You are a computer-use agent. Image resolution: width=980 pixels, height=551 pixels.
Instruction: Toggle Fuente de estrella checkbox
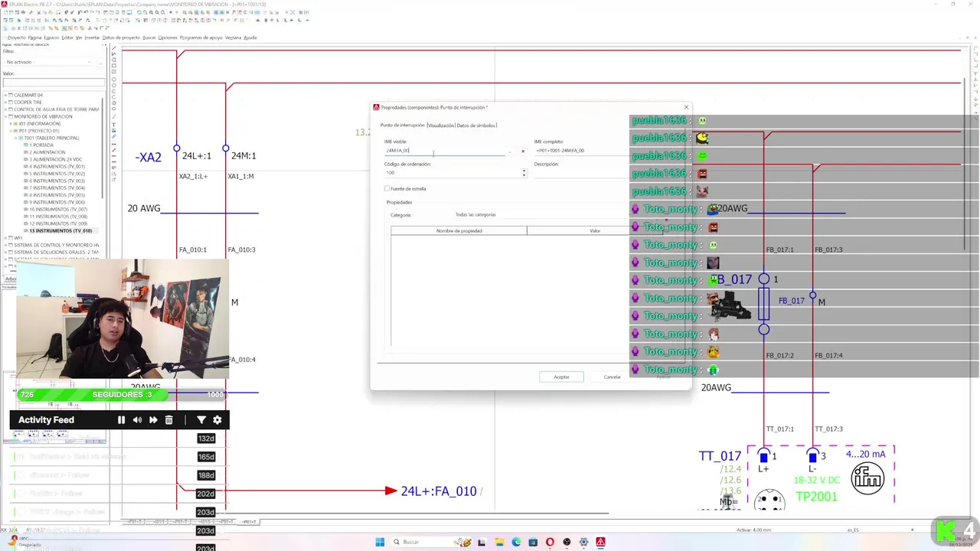[x=387, y=188]
